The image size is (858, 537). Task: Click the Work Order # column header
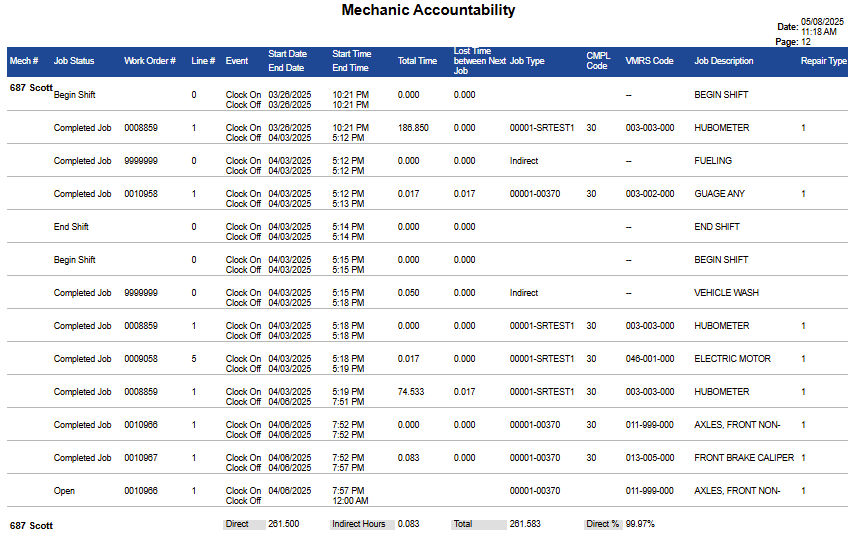150,61
